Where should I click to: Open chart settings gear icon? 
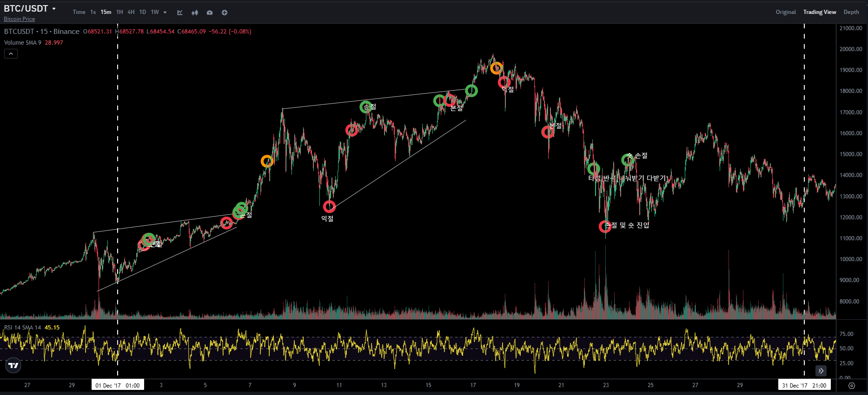click(x=852, y=386)
